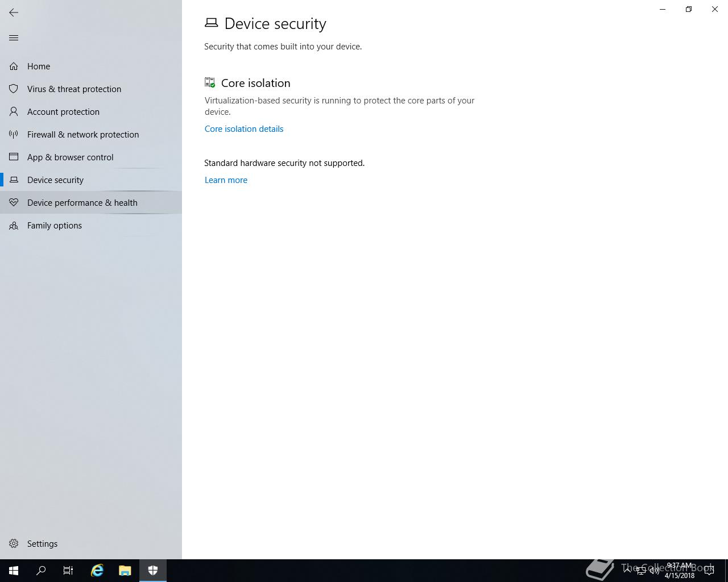Restore down the window

(x=689, y=9)
